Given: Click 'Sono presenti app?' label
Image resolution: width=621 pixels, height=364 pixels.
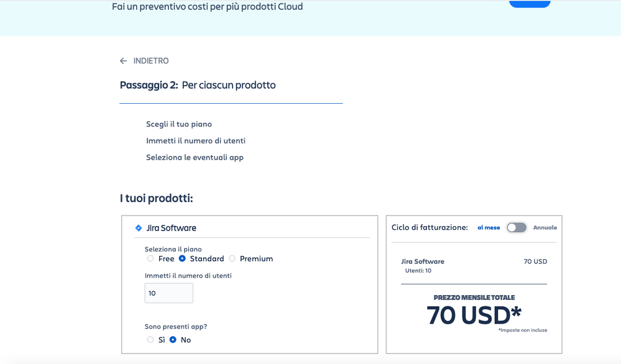Looking at the screenshot, I should click(x=176, y=327).
